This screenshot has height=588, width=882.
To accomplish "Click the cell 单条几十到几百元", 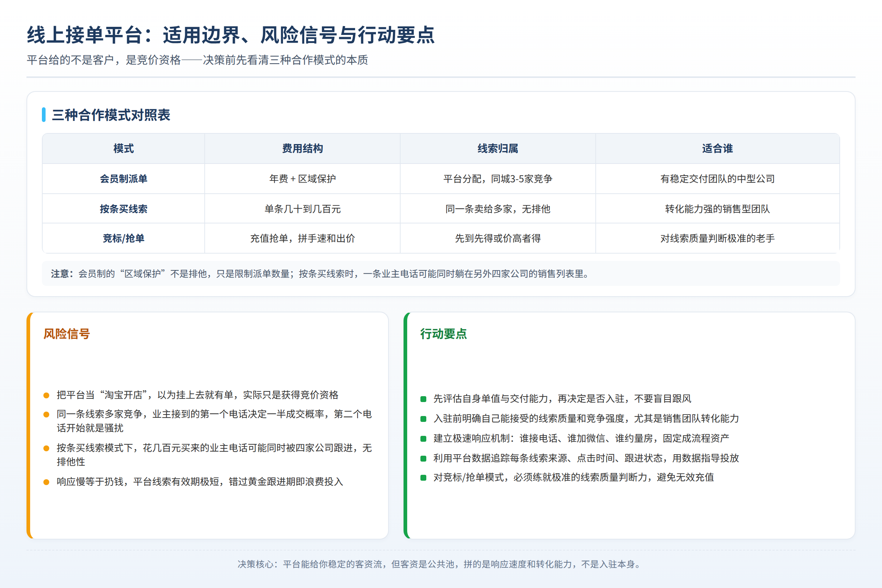I will point(302,209).
